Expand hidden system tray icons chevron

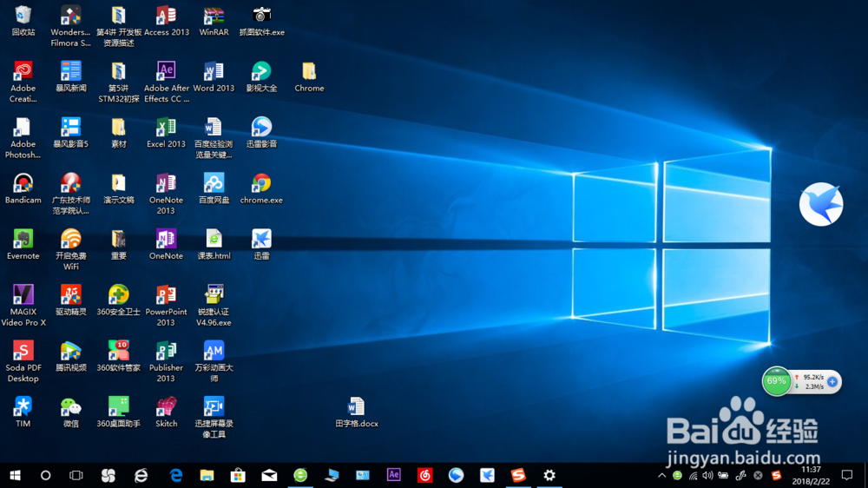coord(662,475)
